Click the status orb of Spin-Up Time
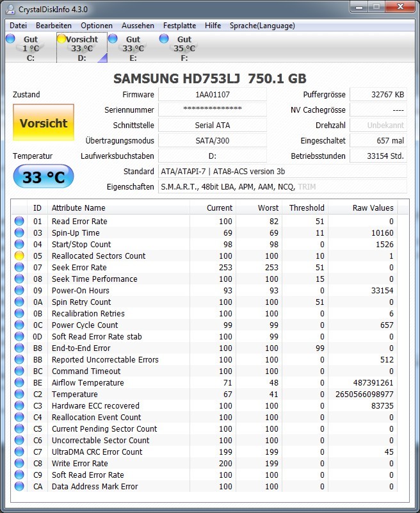420x513 pixels. coord(19,232)
